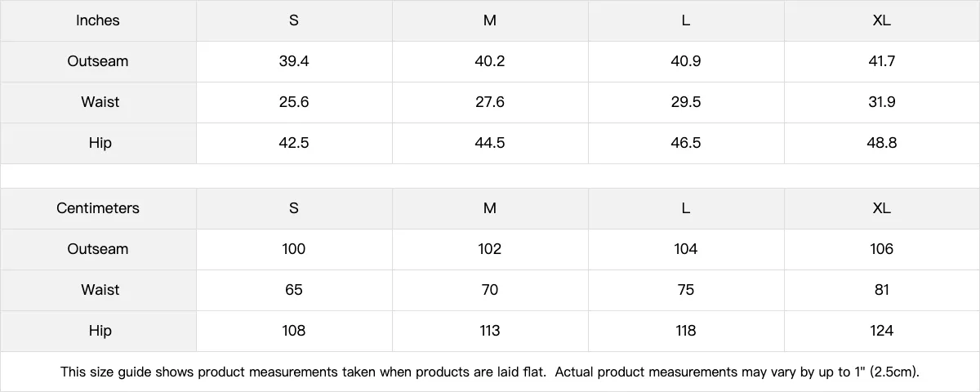980x392 pixels.
Task: Click the 104 outseam centimeter value
Action: tap(686, 249)
